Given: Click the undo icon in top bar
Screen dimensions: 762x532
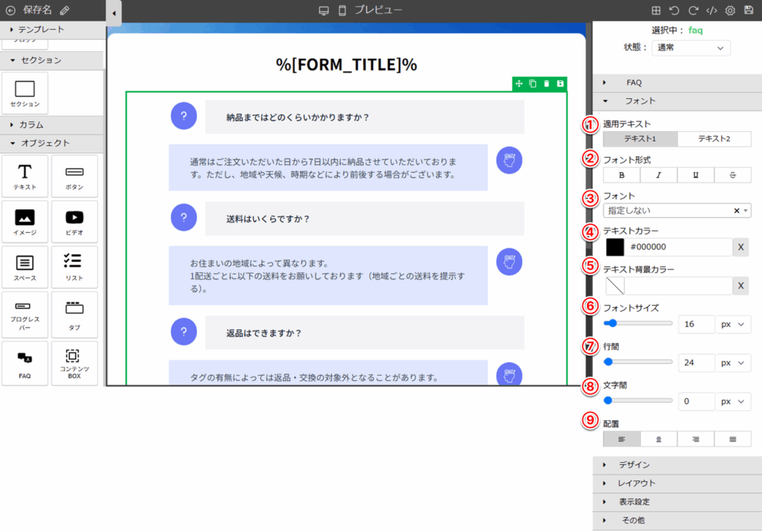Looking at the screenshot, I should (x=673, y=10).
